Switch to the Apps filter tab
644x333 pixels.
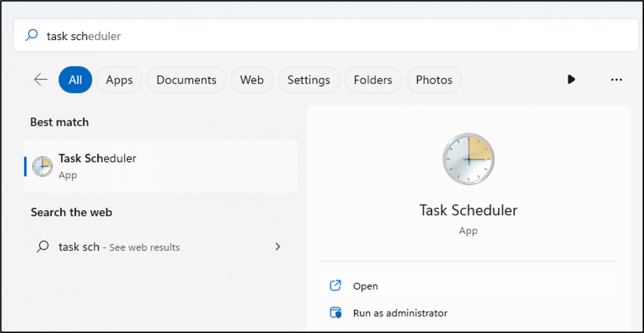pyautogui.click(x=119, y=80)
